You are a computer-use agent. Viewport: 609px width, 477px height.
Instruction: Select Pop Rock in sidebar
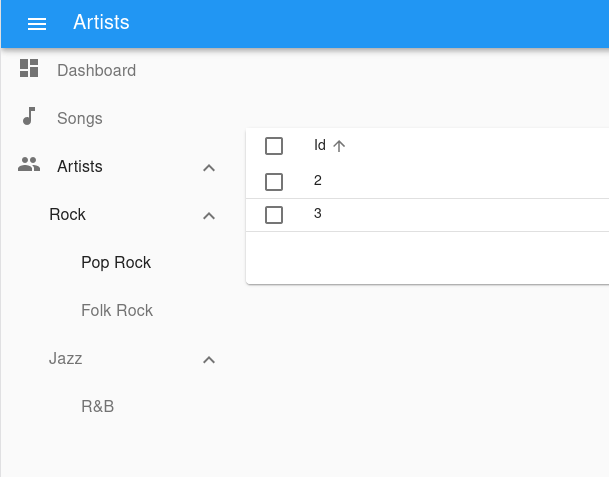(x=116, y=263)
